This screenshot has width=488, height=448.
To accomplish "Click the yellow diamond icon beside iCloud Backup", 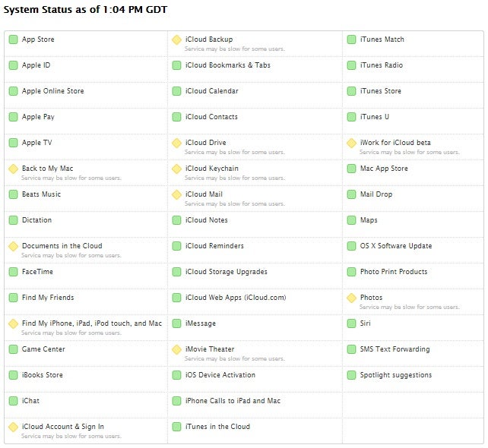I will pos(176,39).
